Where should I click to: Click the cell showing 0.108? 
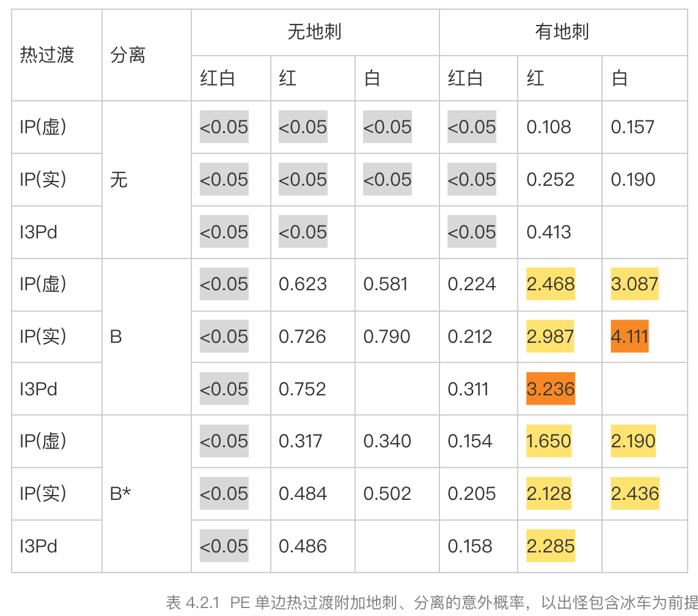[x=549, y=127]
